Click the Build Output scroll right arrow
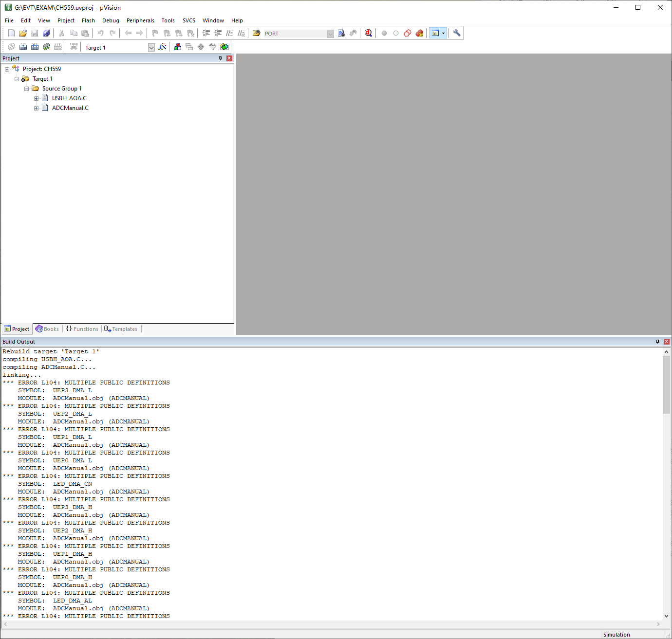The width and height of the screenshot is (672, 639). [x=658, y=624]
